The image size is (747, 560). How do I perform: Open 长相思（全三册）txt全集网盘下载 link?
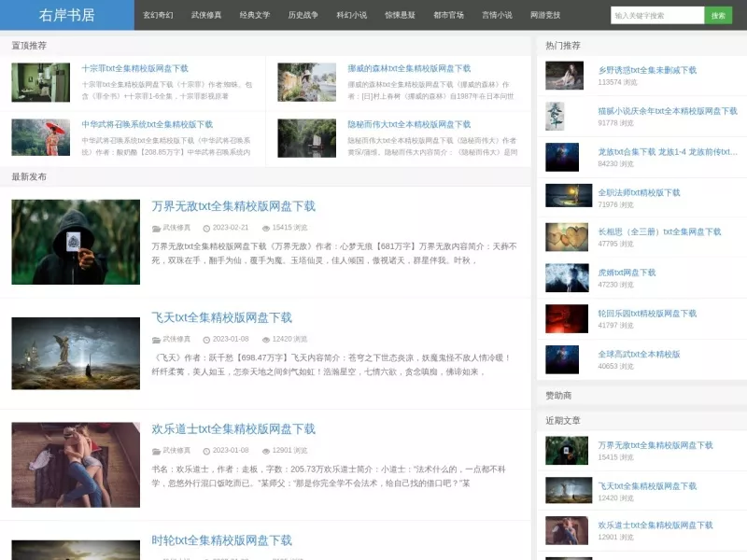click(659, 231)
